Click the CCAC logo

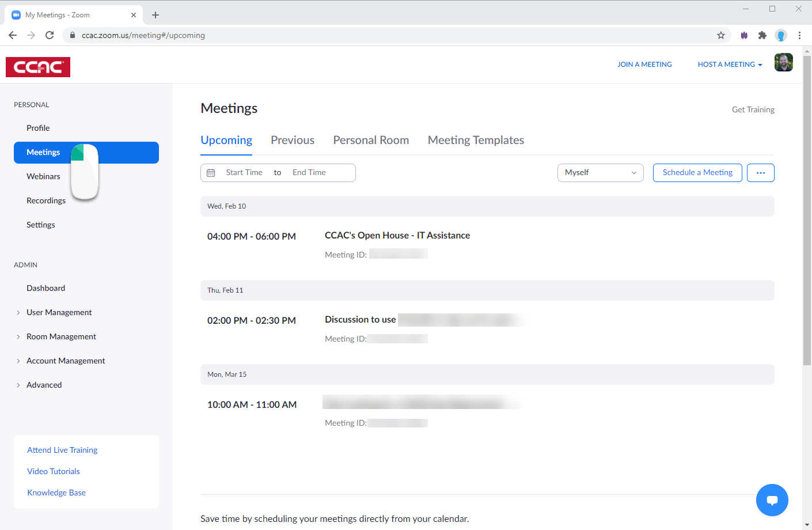[38, 67]
